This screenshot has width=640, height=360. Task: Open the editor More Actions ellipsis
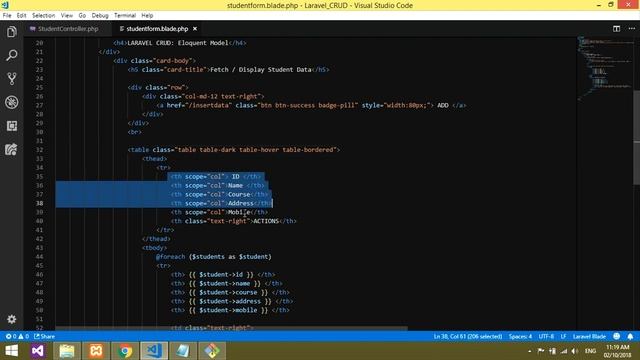(x=631, y=29)
